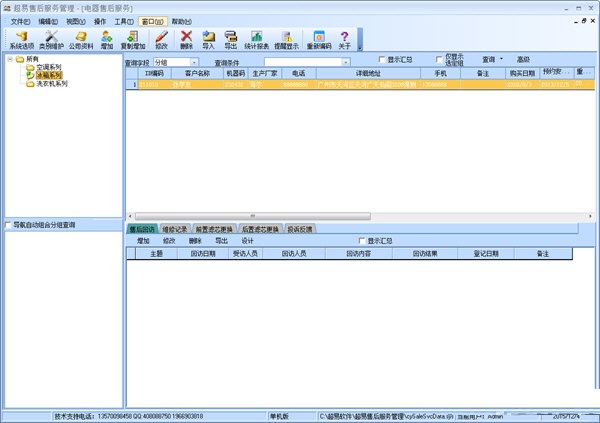Click the 重新编码 toolbar icon
The height and width of the screenshot is (423, 600).
(x=317, y=40)
